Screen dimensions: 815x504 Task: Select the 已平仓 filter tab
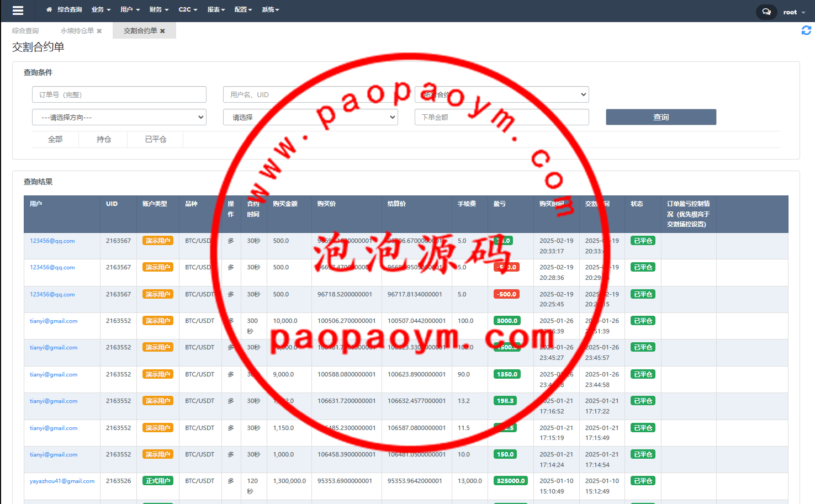156,139
